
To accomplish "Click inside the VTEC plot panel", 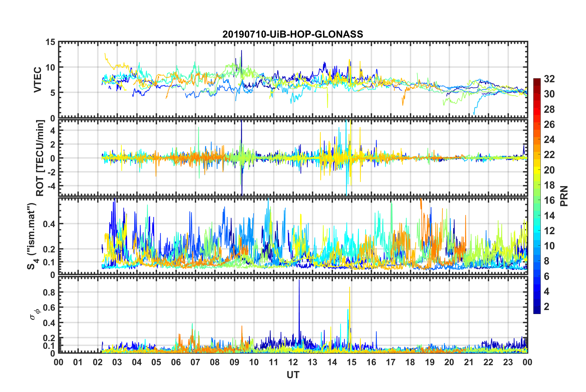I will 293,80.
